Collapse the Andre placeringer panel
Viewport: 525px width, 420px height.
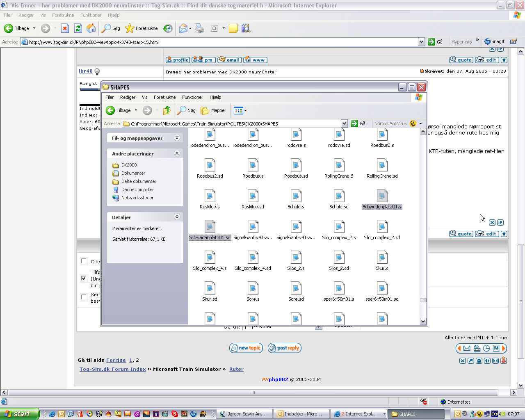(x=177, y=153)
